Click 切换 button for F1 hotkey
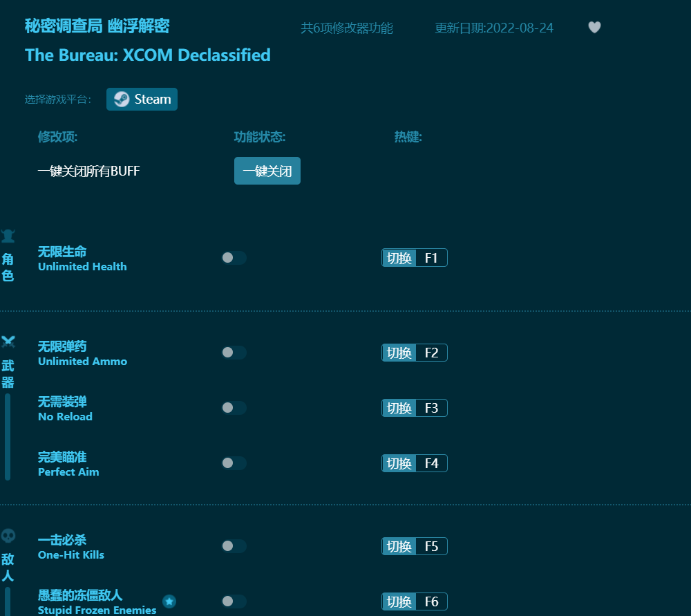This screenshot has height=616, width=691. pos(399,258)
